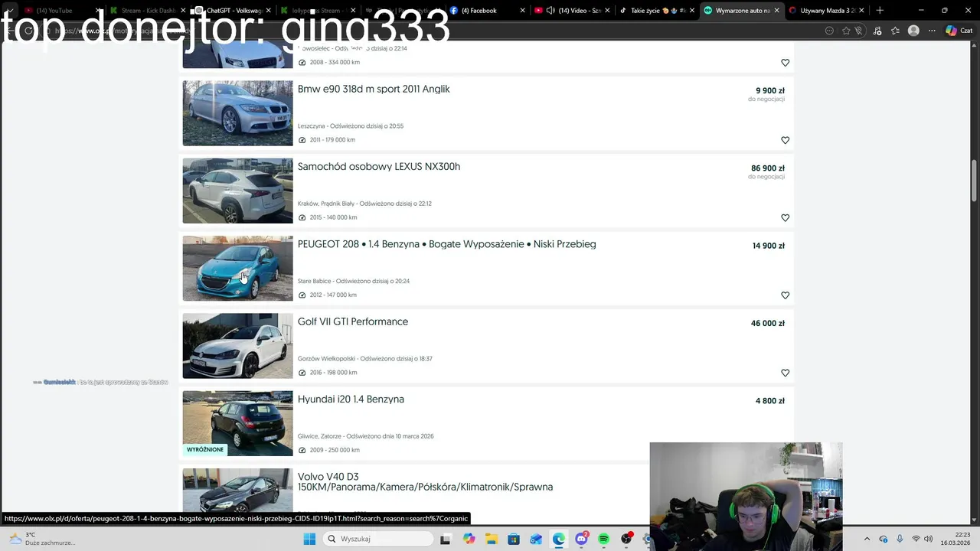980x551 pixels.
Task: Click the 14 900 zł price
Action: [768, 246]
